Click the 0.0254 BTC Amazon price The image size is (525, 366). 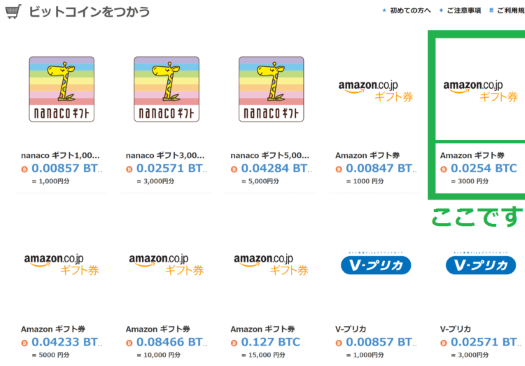tap(483, 168)
